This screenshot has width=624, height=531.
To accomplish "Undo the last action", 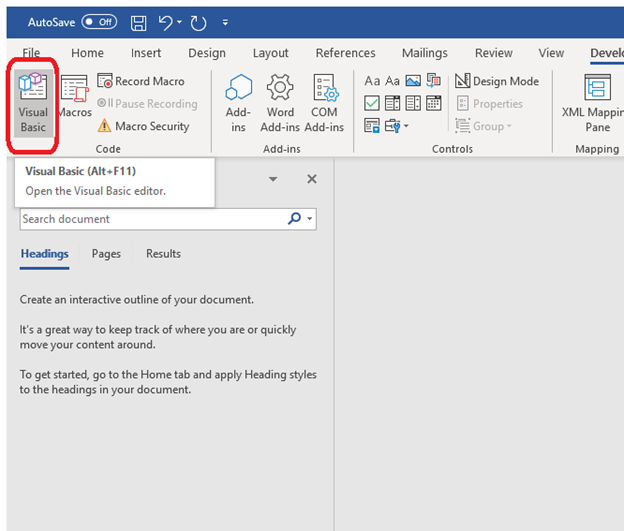I will pos(166,23).
